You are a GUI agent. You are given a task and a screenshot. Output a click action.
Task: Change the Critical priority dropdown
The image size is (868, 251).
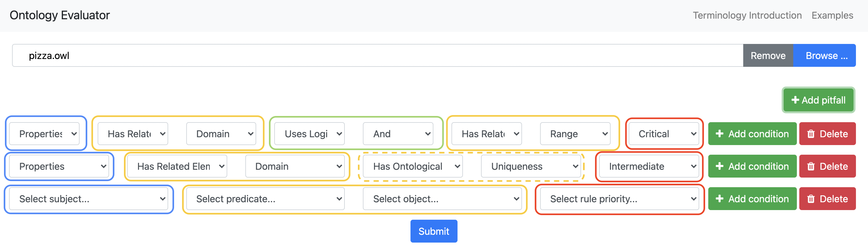point(663,134)
